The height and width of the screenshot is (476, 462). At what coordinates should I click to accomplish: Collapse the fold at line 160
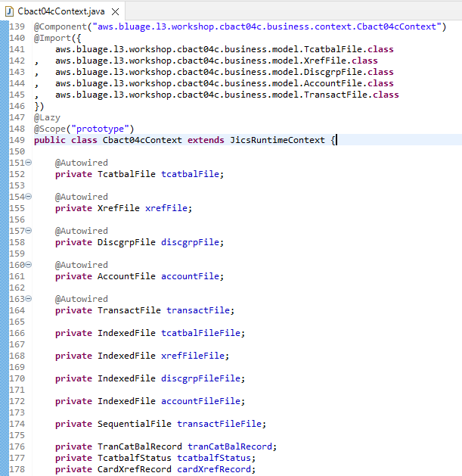click(x=29, y=265)
